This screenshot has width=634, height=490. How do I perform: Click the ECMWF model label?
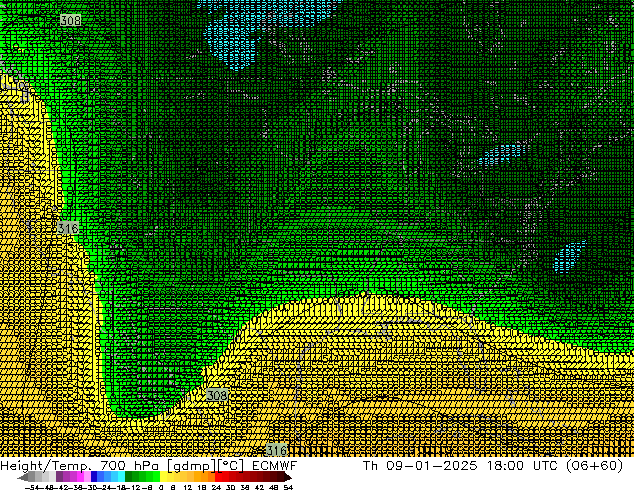coord(275,465)
